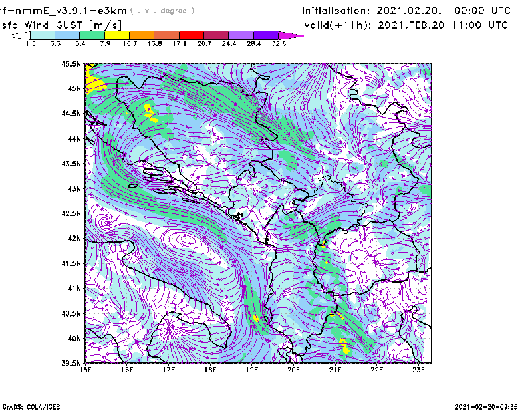Click the 43.5N latitude label
The height and width of the screenshot is (411, 532).
[71, 164]
